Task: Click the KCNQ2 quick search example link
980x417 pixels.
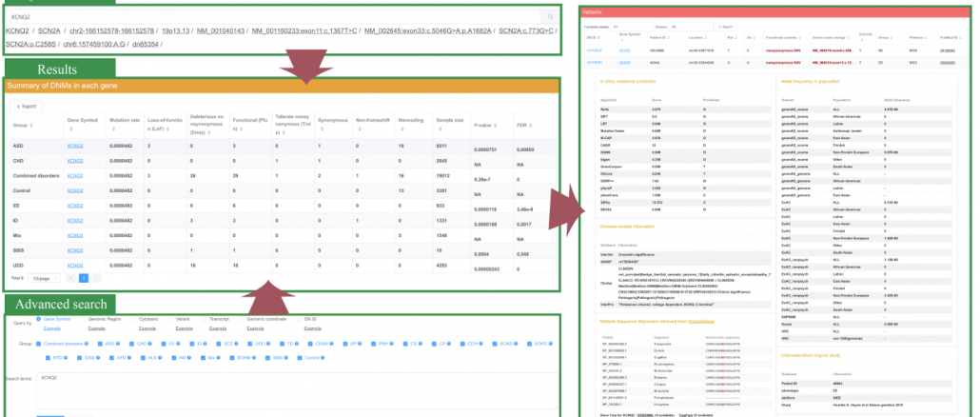Action: point(17,30)
